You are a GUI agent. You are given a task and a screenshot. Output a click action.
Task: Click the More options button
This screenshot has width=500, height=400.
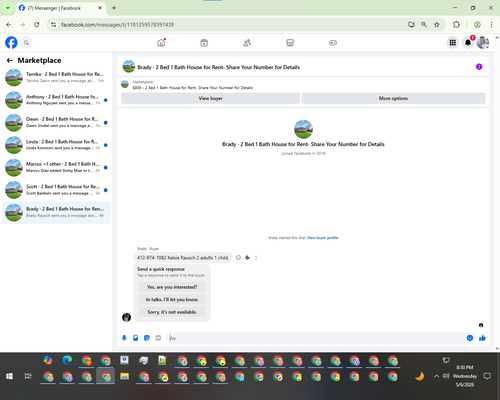(x=393, y=98)
